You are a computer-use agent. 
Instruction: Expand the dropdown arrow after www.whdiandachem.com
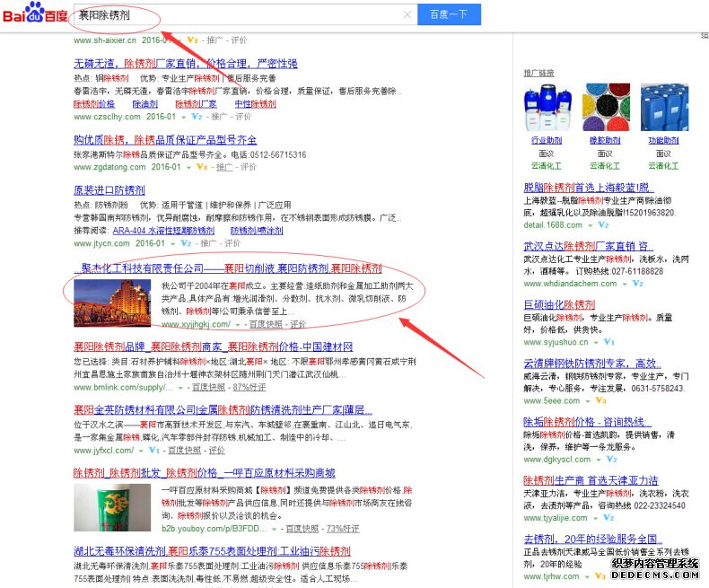coord(625,284)
